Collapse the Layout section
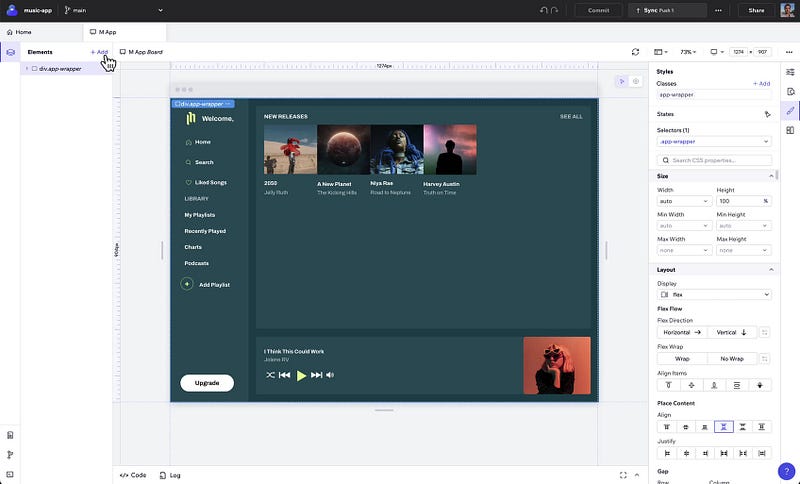 coord(771,270)
